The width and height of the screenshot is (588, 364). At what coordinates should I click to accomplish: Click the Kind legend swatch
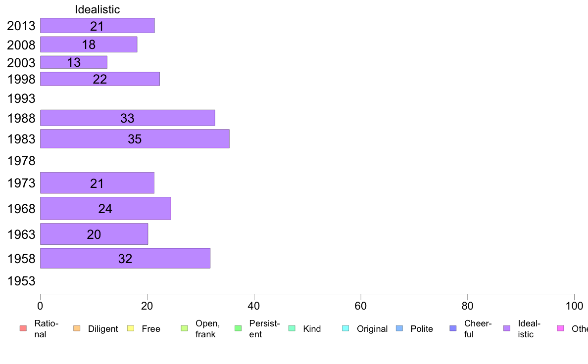(x=292, y=328)
